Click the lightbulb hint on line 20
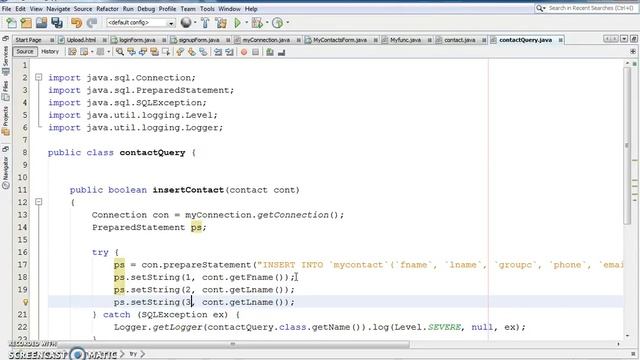The image size is (640, 360). click(x=25, y=302)
